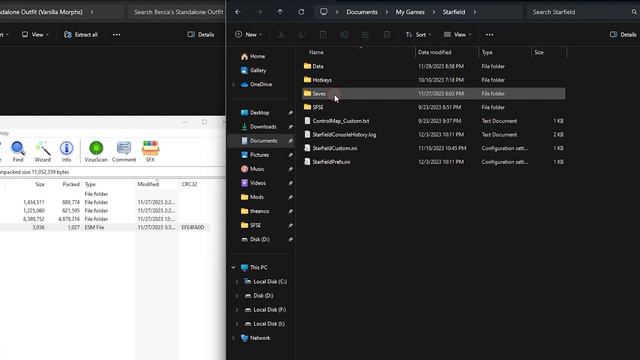Click the Paste icon in Starfield toolbar
Image resolution: width=640 pixels, height=360 pixels.
pos(323,35)
